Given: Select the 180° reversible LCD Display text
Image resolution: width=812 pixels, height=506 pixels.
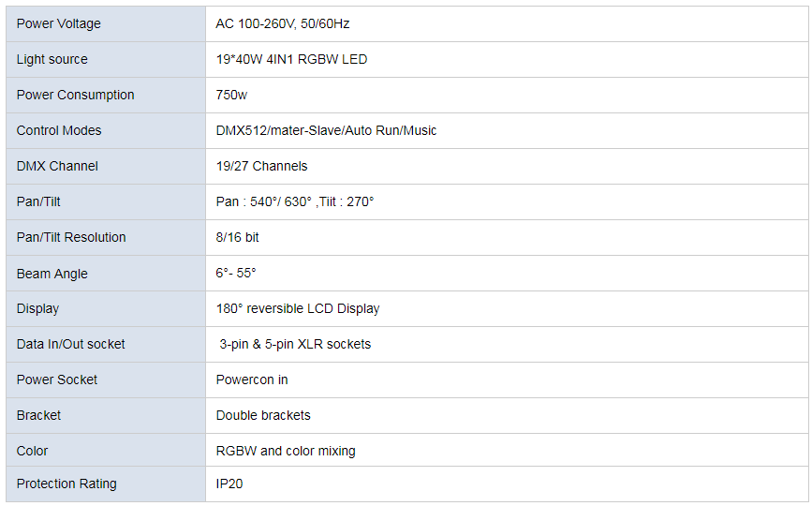Looking at the screenshot, I should coord(298,308).
